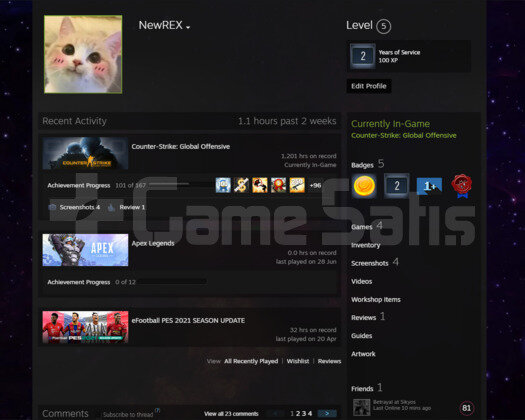This screenshot has width=525, height=420.
Task: Open the Badges 5 section link
Action: 367,164
